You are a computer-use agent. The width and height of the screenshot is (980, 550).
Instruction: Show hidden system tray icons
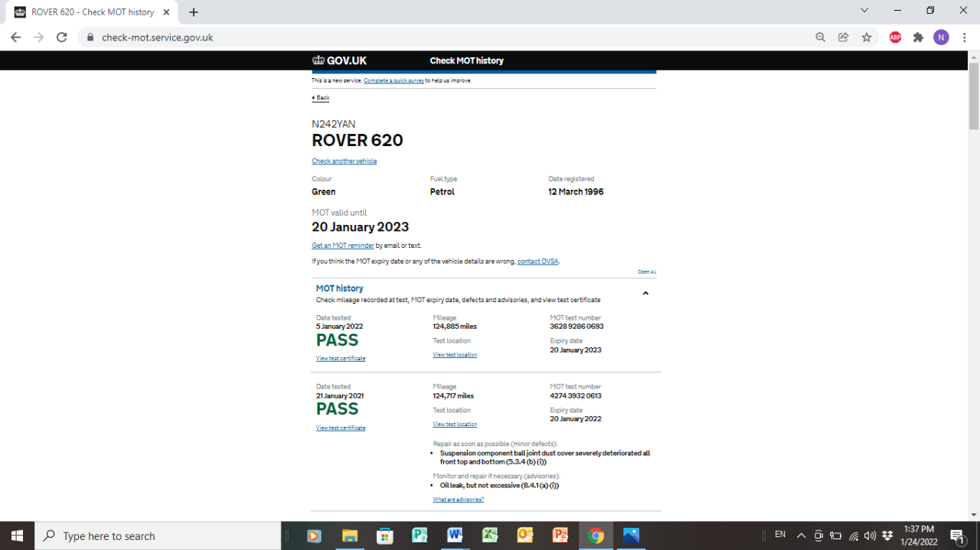801,535
